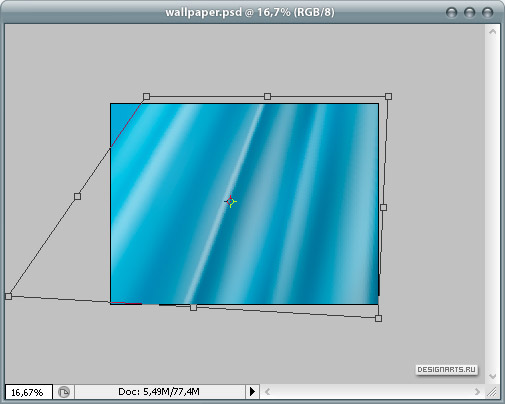Click the left-side middle transform handle
Screen dimensions: 505x404
tap(77, 196)
